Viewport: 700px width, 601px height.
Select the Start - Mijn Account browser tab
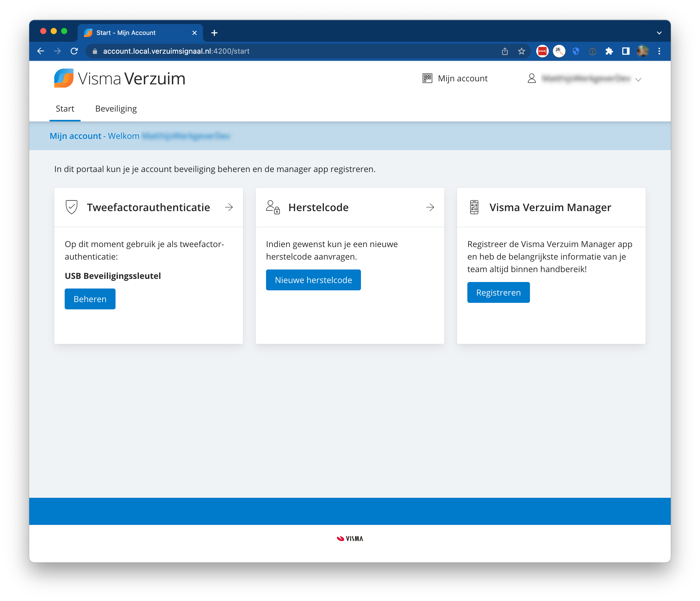(140, 33)
